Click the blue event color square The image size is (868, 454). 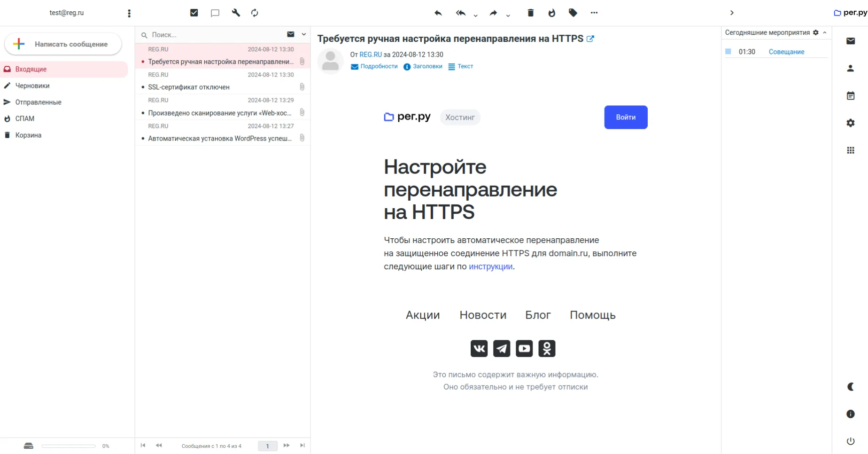pos(728,51)
